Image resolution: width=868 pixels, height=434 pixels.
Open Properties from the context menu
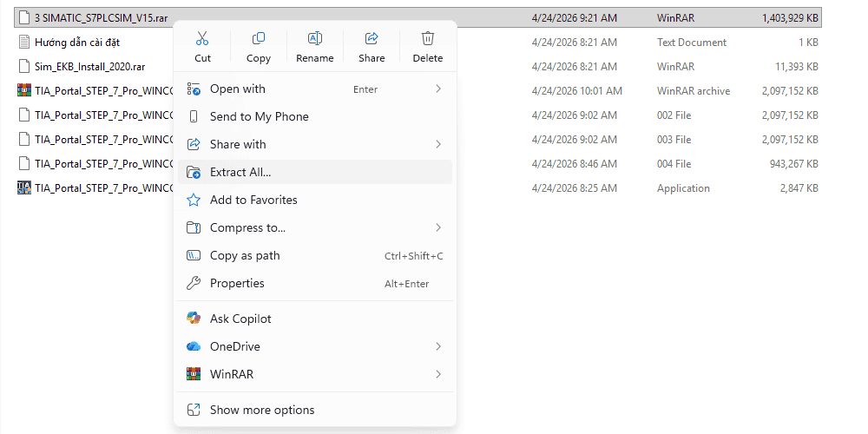(x=237, y=283)
